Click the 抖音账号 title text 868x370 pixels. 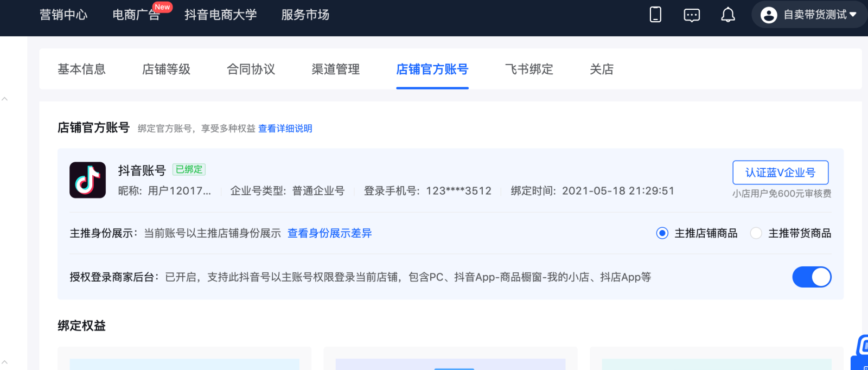coord(142,170)
